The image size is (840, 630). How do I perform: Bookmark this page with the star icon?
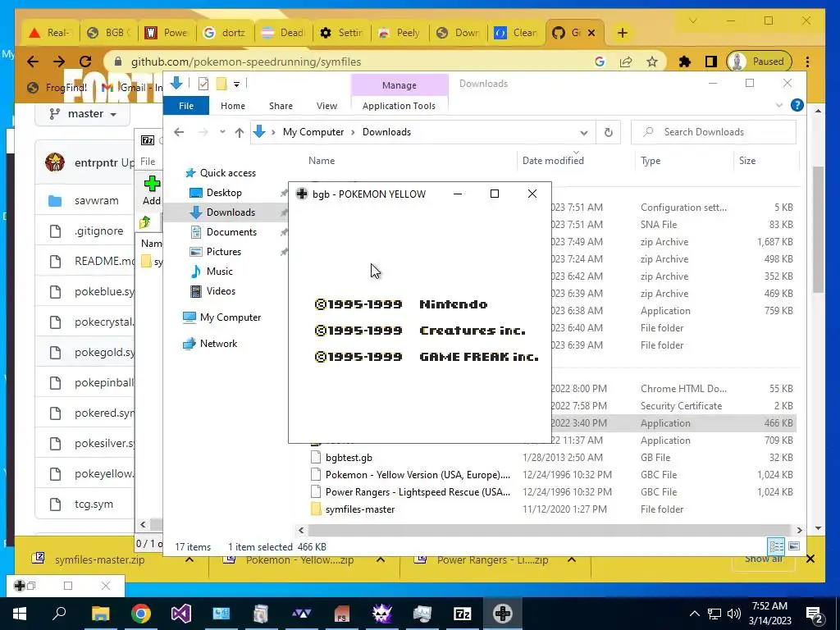(652, 62)
